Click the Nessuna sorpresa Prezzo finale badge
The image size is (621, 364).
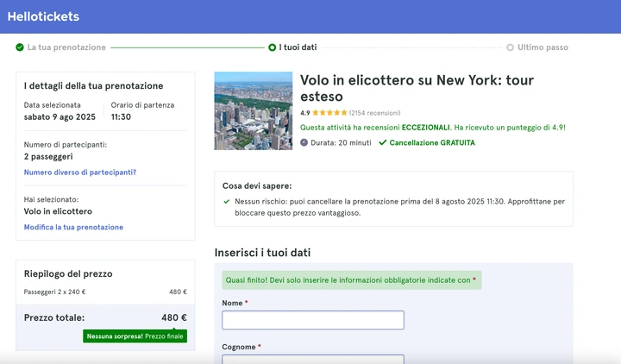(x=135, y=336)
